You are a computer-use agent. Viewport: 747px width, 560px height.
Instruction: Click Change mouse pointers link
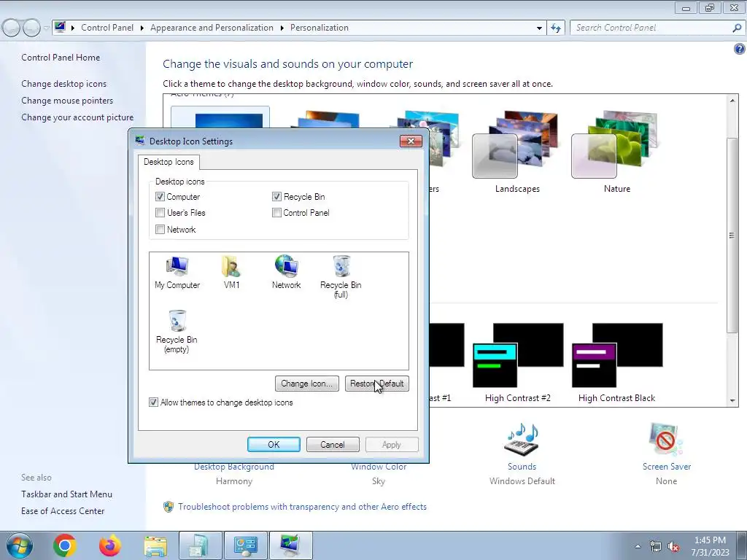click(67, 101)
